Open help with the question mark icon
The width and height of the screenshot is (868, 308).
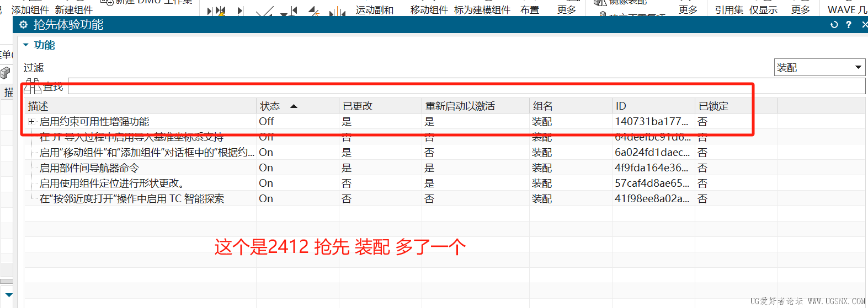click(849, 25)
